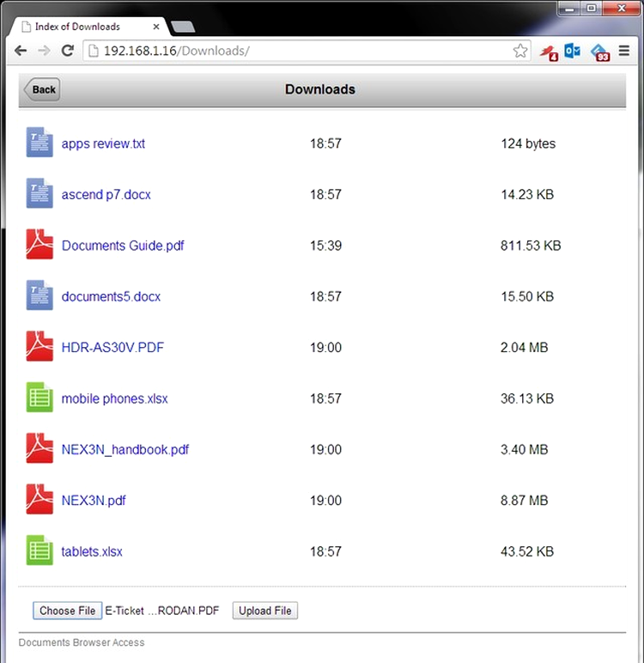644x663 pixels.
Task: Click the 19:00 time for HDR-AS30V.PDF
Action: point(325,348)
